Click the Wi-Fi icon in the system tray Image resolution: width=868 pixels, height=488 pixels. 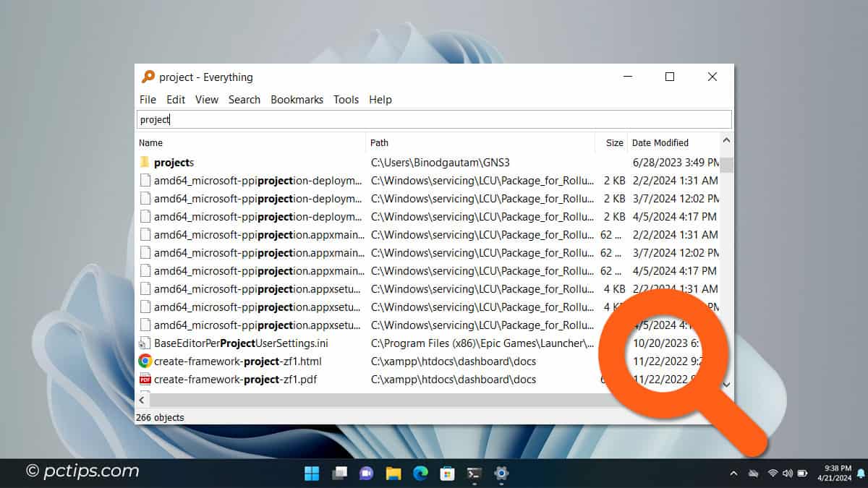[x=773, y=474]
